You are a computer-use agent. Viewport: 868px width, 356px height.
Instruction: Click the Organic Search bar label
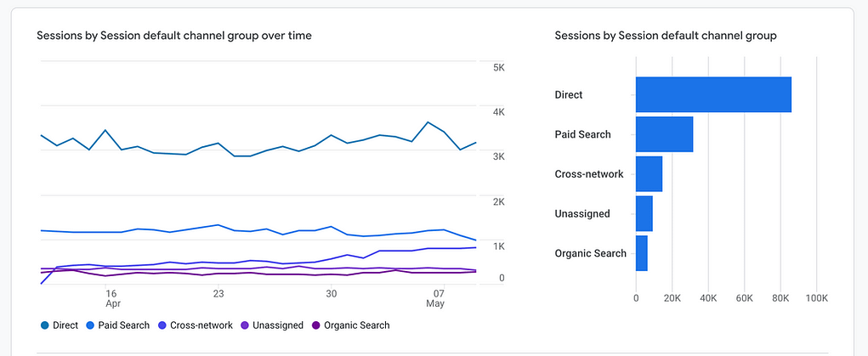point(591,253)
